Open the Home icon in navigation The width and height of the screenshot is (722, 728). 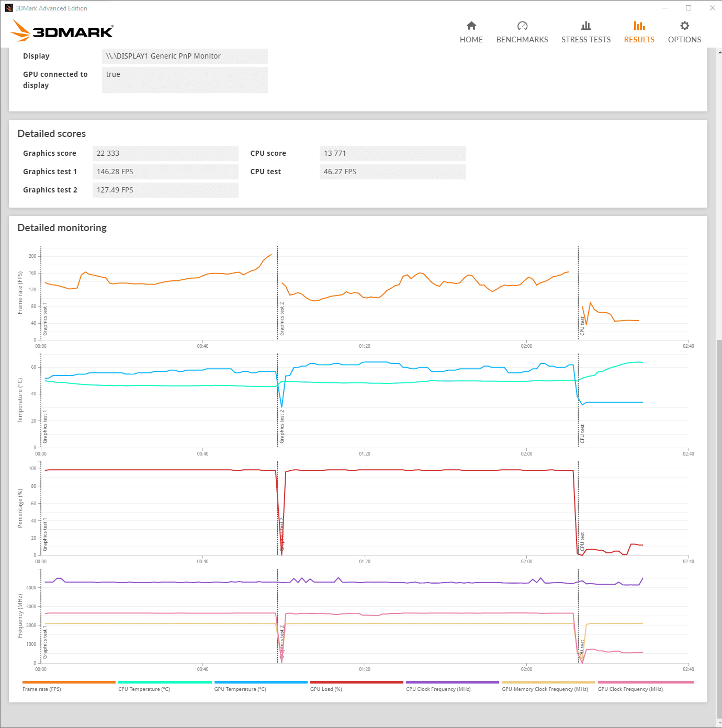pyautogui.click(x=471, y=26)
